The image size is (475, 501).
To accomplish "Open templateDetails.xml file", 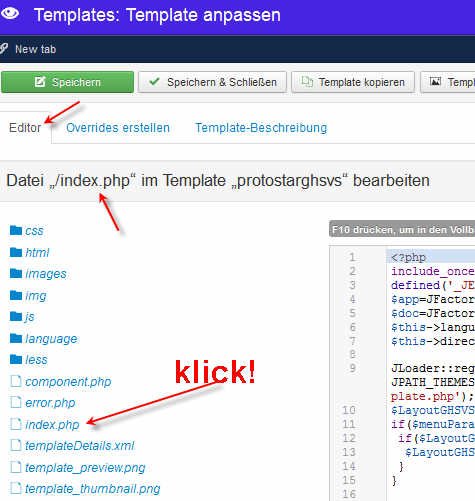I will [x=80, y=446].
